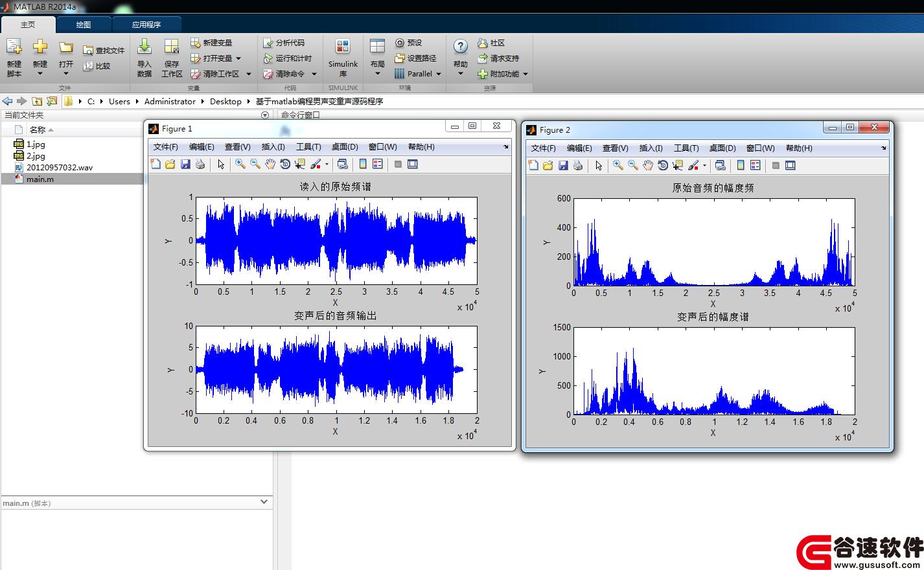Click the yellow plus New (新建) icon
The width and height of the screenshot is (924, 570).
tap(40, 47)
